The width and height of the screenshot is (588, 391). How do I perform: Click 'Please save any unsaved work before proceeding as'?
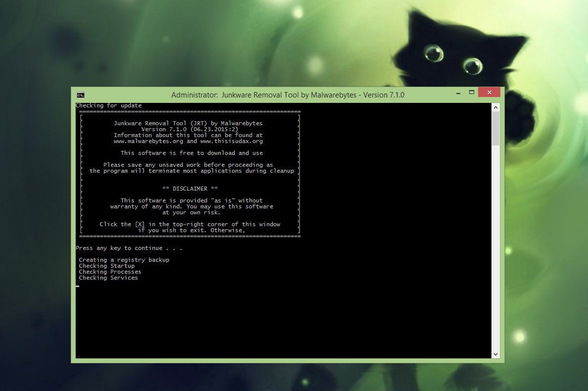188,165
